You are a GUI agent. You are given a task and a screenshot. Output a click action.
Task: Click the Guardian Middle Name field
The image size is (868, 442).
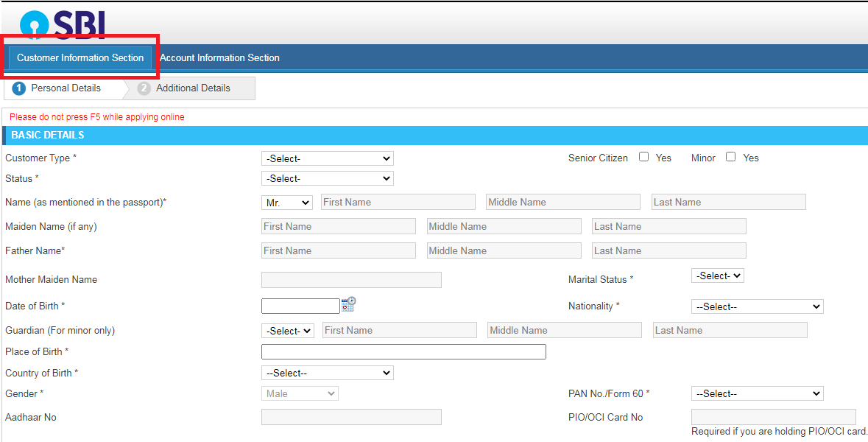[565, 330]
